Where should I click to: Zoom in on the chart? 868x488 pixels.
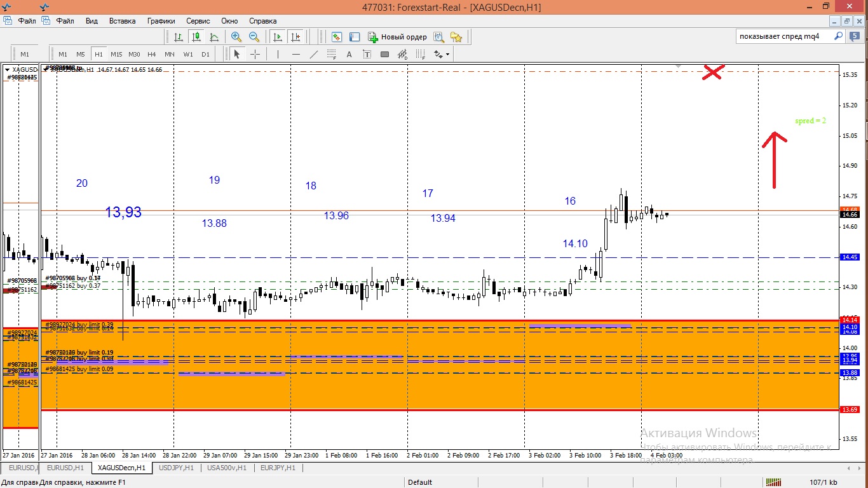(x=236, y=37)
